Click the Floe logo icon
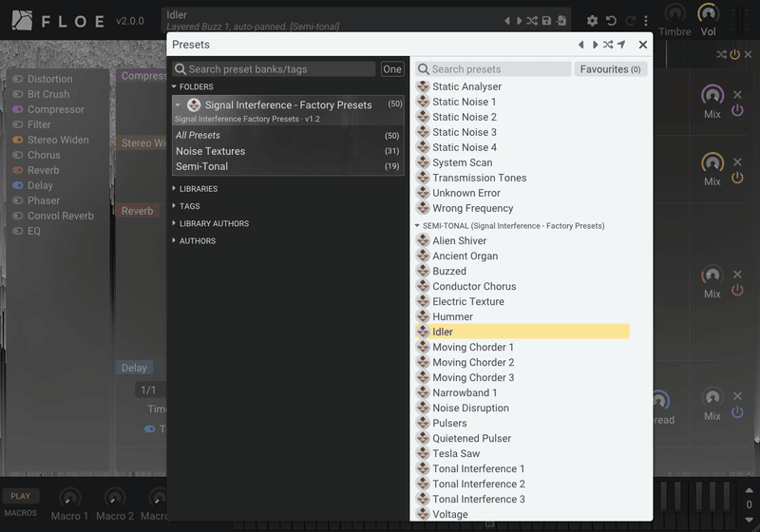Screen dimensions: 760x532 point(22,20)
